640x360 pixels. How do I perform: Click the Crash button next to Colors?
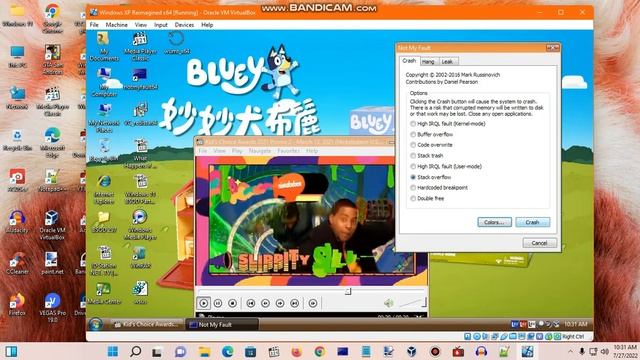click(x=532, y=222)
